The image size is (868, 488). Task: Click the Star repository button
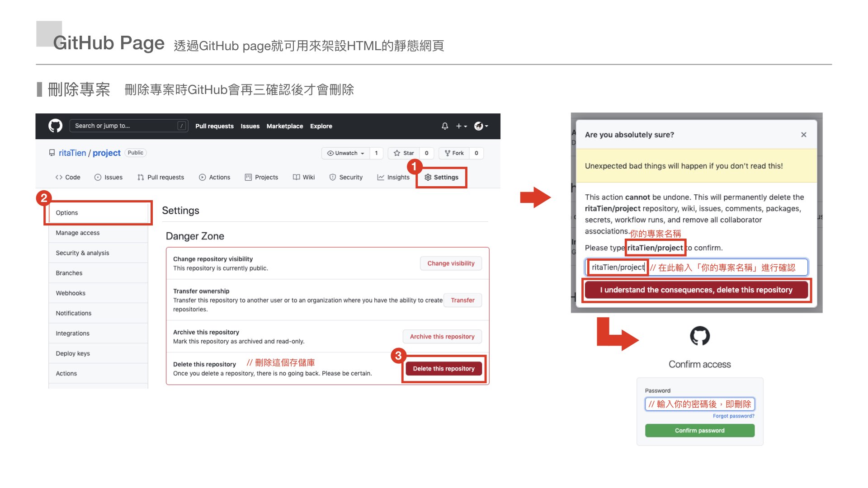click(x=404, y=153)
